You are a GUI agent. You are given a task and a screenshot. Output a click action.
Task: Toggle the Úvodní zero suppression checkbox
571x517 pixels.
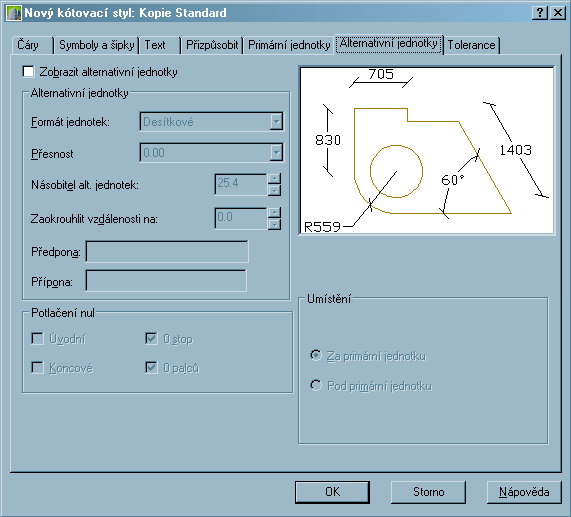click(38, 339)
